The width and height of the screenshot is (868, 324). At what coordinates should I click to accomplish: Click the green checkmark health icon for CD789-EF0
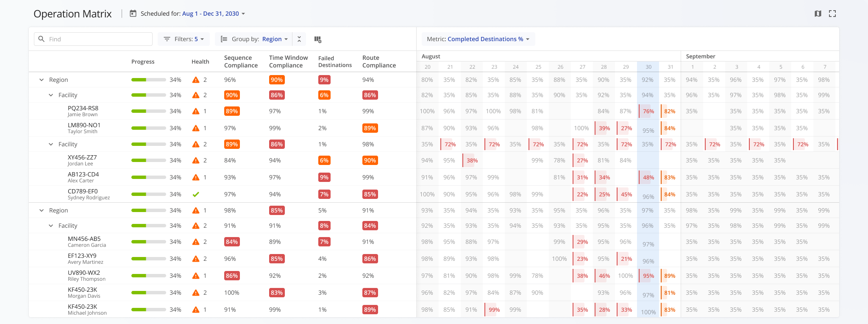[x=196, y=194]
